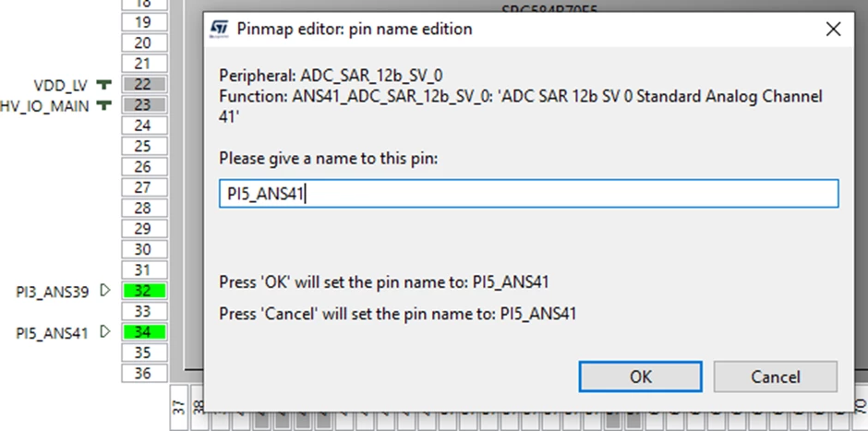Select the green pin 32 box
868x431 pixels.
(x=144, y=291)
